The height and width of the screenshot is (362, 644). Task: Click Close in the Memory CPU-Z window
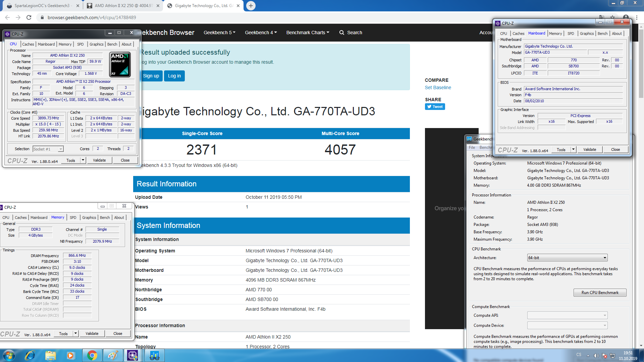pyautogui.click(x=118, y=334)
